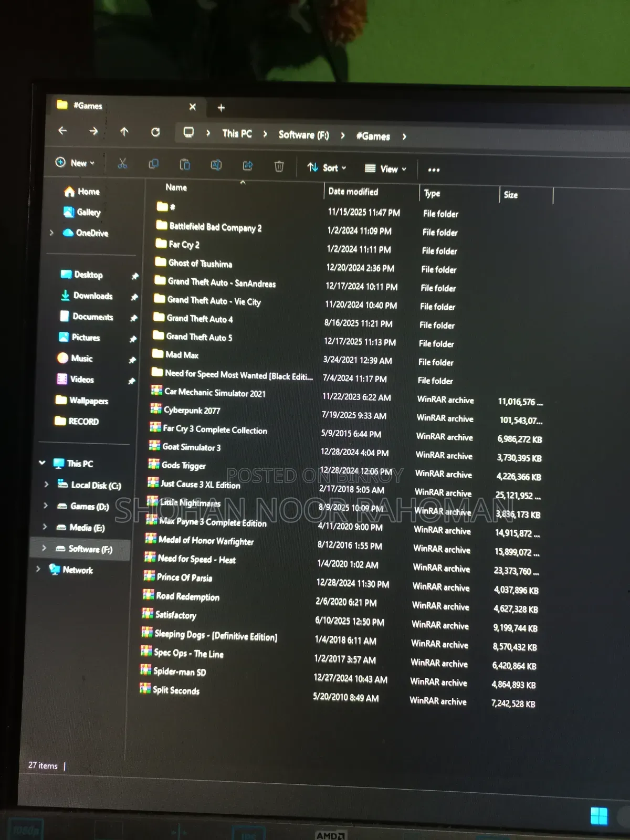
Task: Expand Local Disk (C:) tree node
Action: tap(46, 484)
